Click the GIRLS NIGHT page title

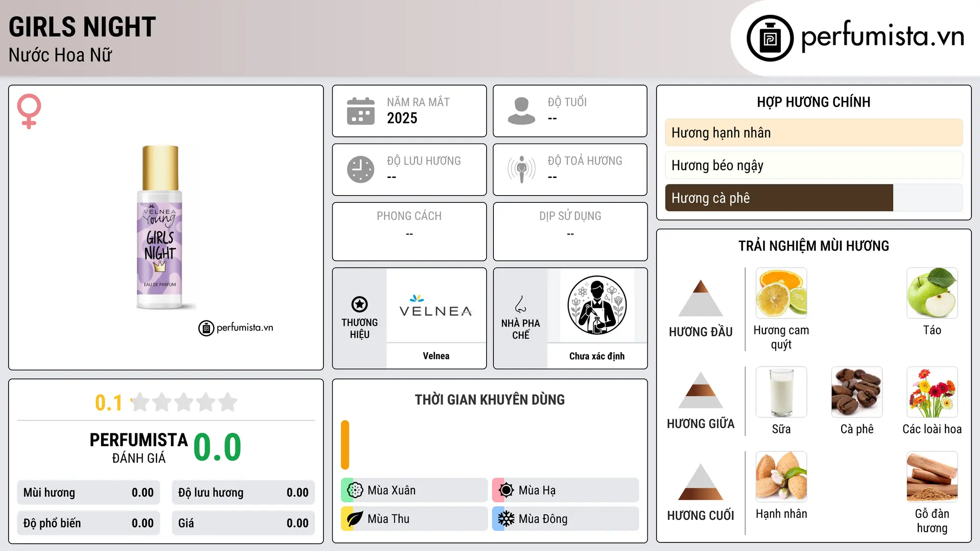tap(82, 27)
